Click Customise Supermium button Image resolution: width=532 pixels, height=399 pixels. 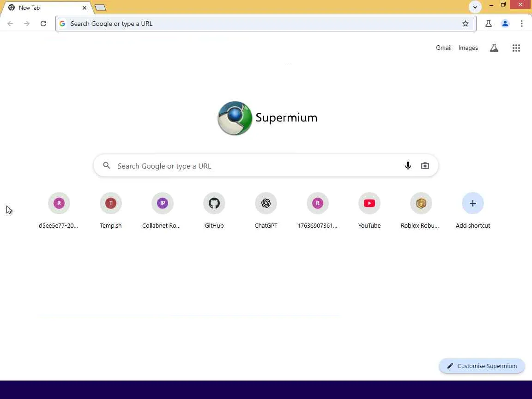coord(482,366)
